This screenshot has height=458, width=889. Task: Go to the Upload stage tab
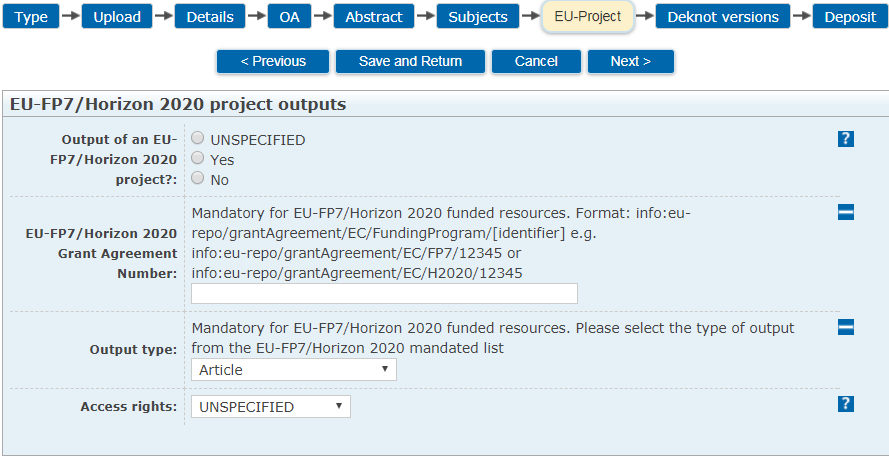click(117, 17)
